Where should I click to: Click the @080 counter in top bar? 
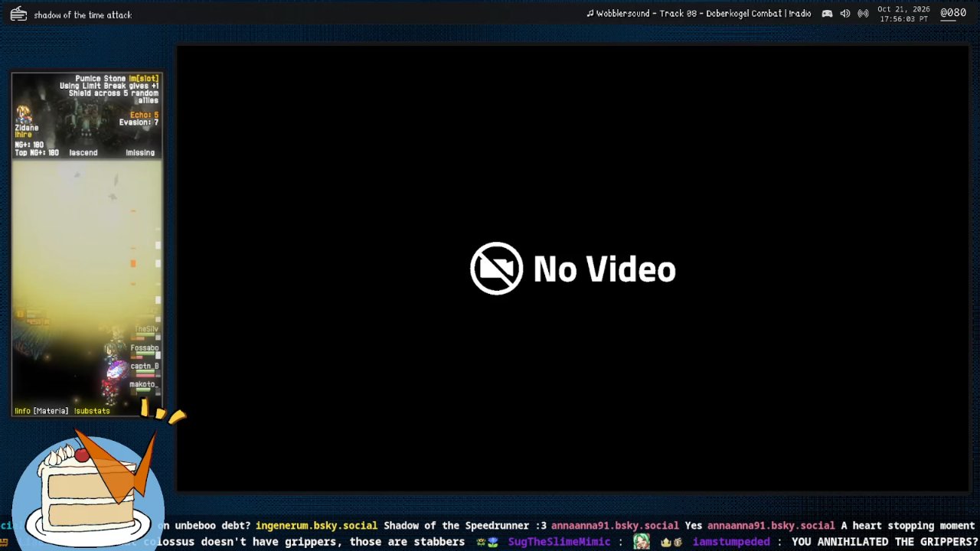point(953,13)
